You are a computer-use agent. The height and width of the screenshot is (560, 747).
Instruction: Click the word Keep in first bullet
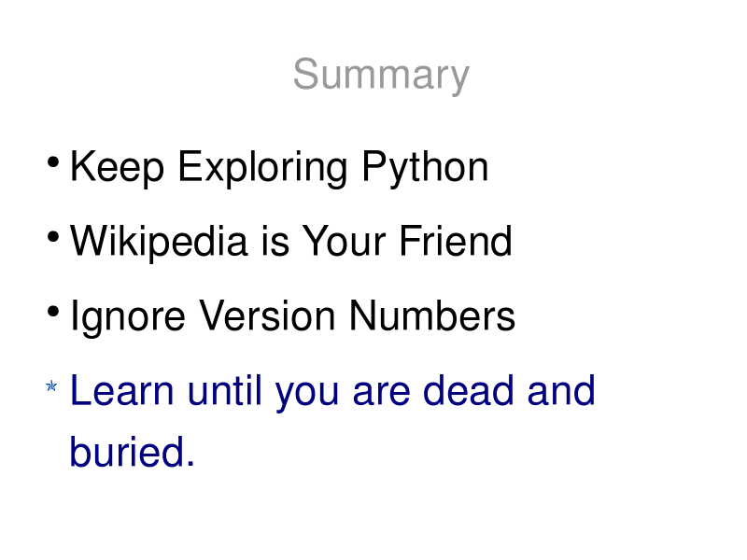[x=118, y=168]
